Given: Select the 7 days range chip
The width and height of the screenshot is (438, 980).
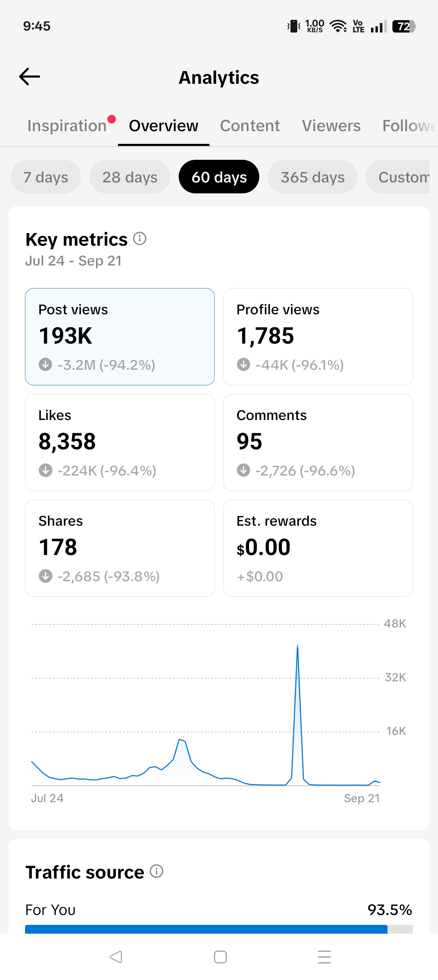Looking at the screenshot, I should [x=46, y=177].
